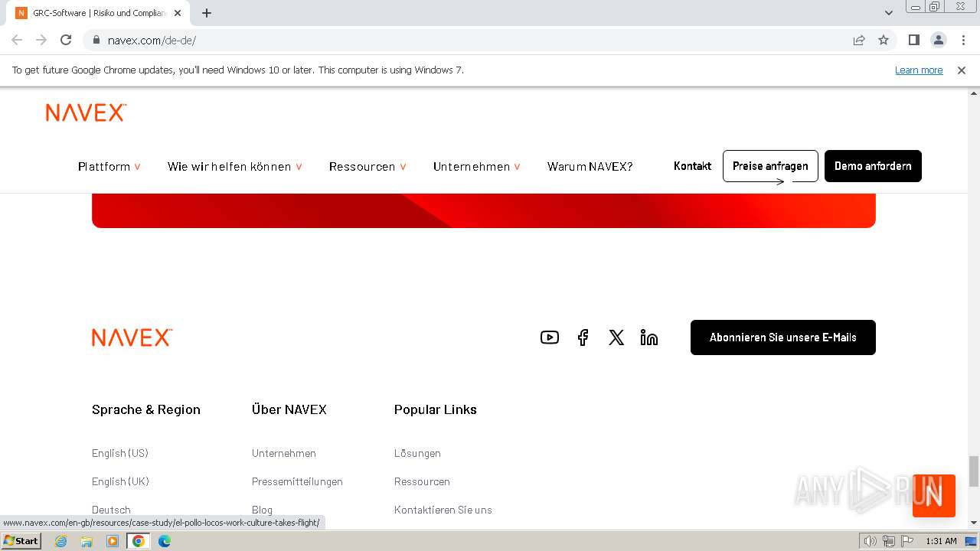Open Kontaktieren Sie uns link
The height and width of the screenshot is (551, 980).
443,510
